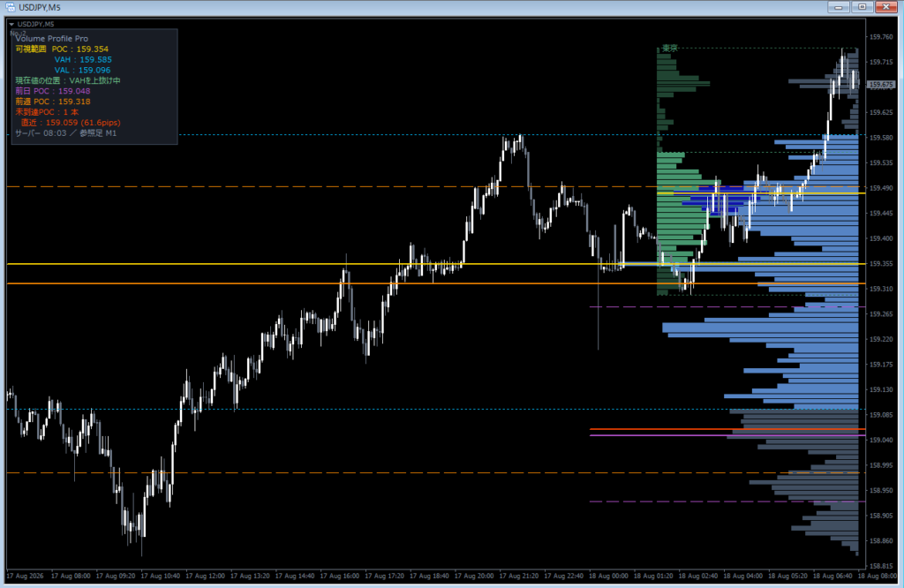The height and width of the screenshot is (588, 904).
Task: Click the "東京" session profile label
Action: (x=669, y=49)
